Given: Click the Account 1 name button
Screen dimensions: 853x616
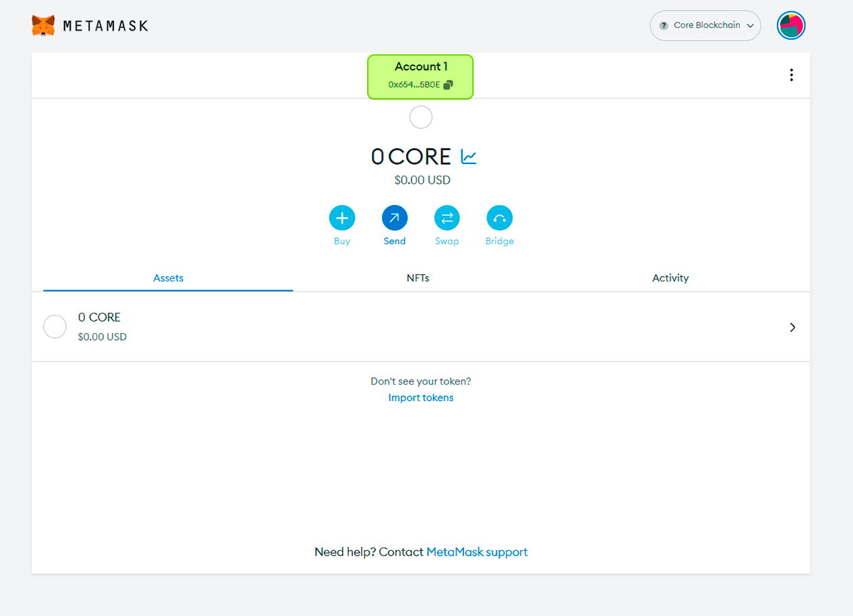Looking at the screenshot, I should pyautogui.click(x=421, y=67).
